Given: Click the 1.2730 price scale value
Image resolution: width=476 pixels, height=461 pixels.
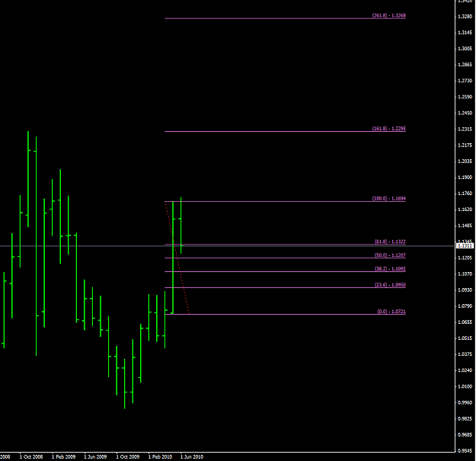Looking at the screenshot, I should point(465,81).
